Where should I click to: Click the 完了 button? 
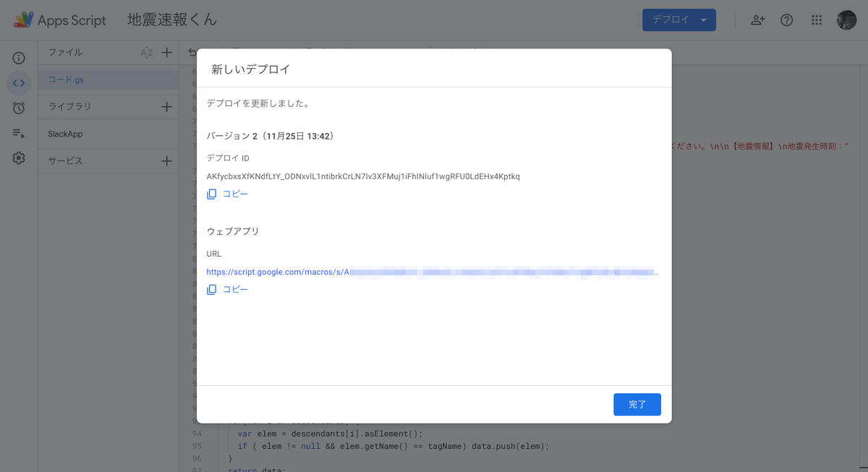(637, 404)
